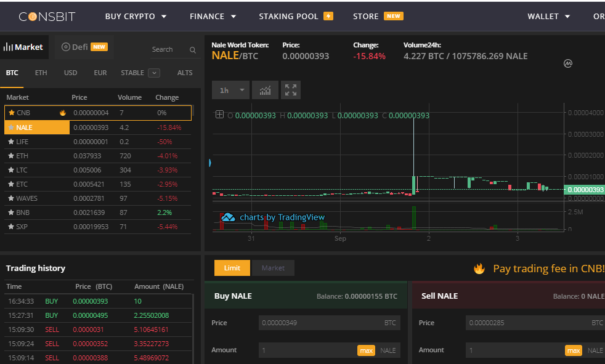
Task: Toggle favorite star for ETH market
Action: [x=10, y=156]
